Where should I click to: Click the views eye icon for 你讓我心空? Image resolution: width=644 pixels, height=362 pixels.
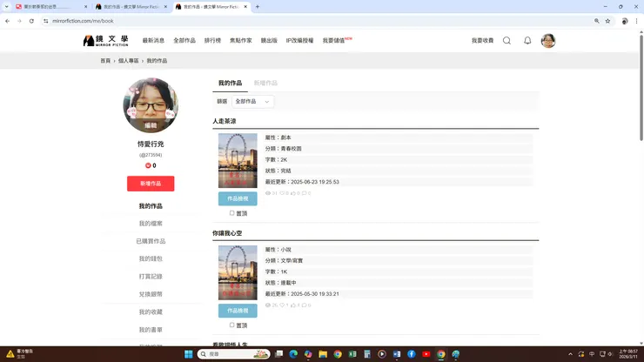[x=268, y=305]
